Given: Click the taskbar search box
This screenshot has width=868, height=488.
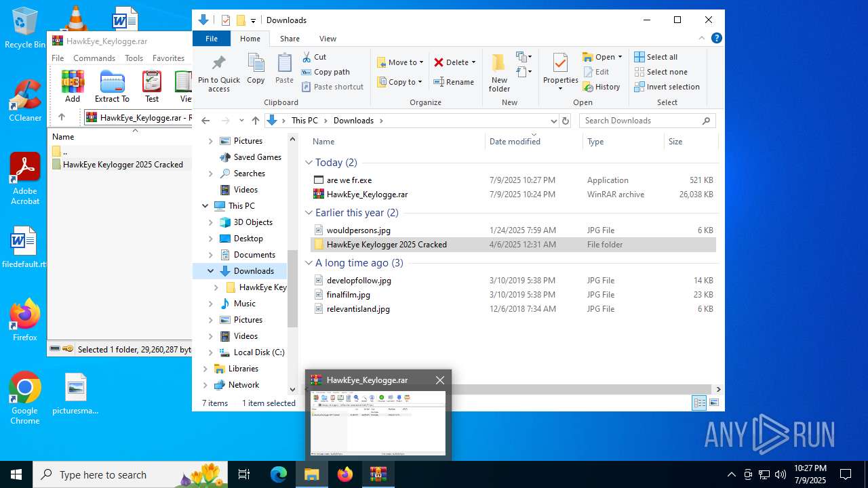Looking at the screenshot, I should click(131, 474).
